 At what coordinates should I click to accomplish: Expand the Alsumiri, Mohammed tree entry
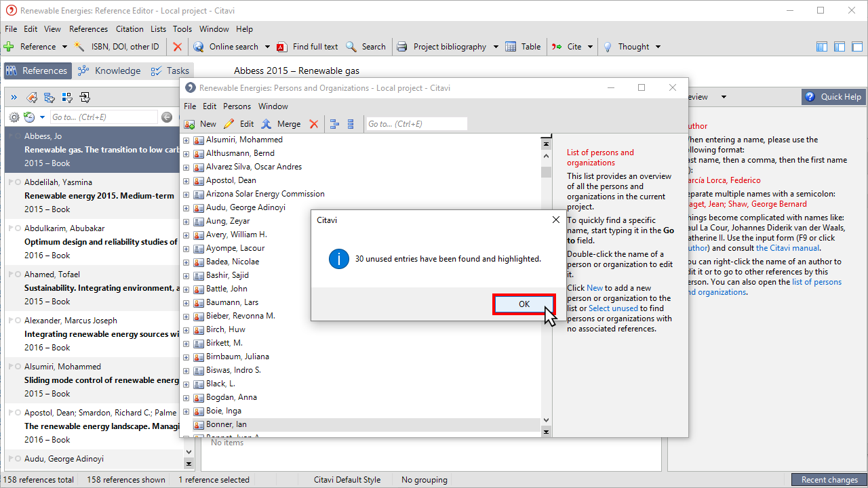click(186, 140)
